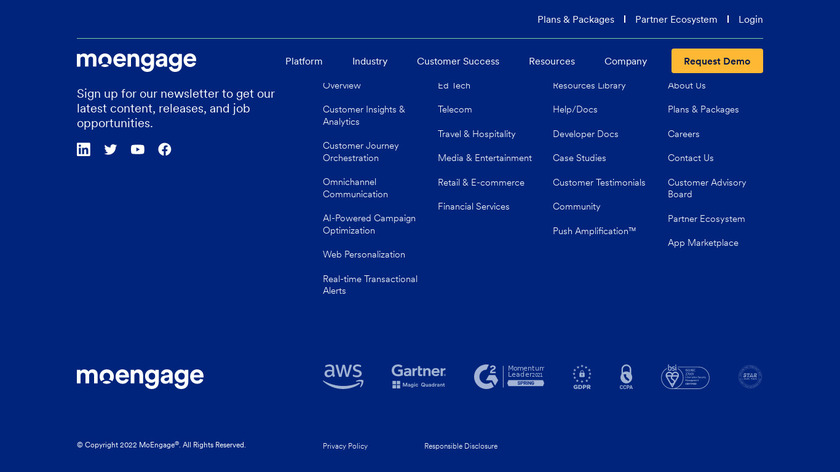
Task: Open the Resources navigation menu
Action: pyautogui.click(x=552, y=62)
